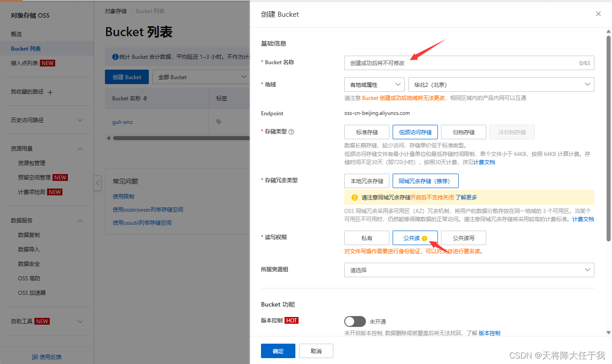Viewport: 612px width, 364px height.
Task: Open 概览 in sidebar
Action: (x=16, y=34)
